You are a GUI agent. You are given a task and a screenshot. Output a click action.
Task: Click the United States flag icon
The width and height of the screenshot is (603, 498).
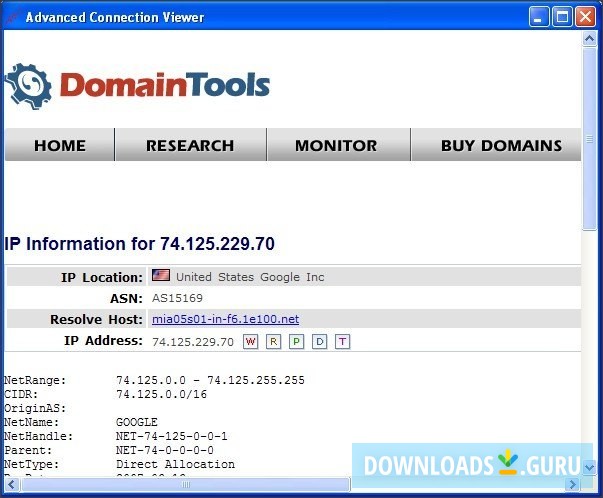(x=161, y=275)
